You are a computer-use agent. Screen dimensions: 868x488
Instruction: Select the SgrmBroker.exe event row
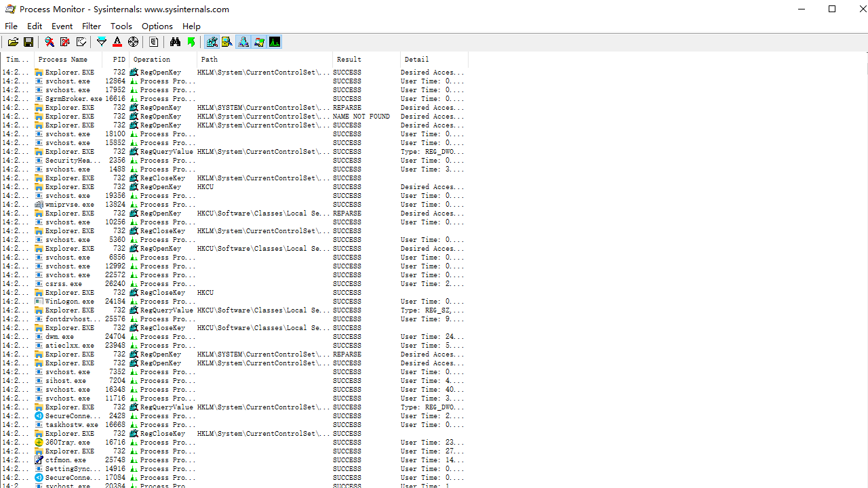click(x=68, y=99)
